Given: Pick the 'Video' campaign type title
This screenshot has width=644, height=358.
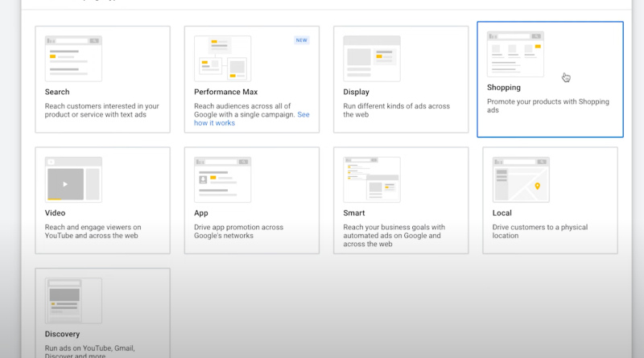Looking at the screenshot, I should click(x=55, y=213).
